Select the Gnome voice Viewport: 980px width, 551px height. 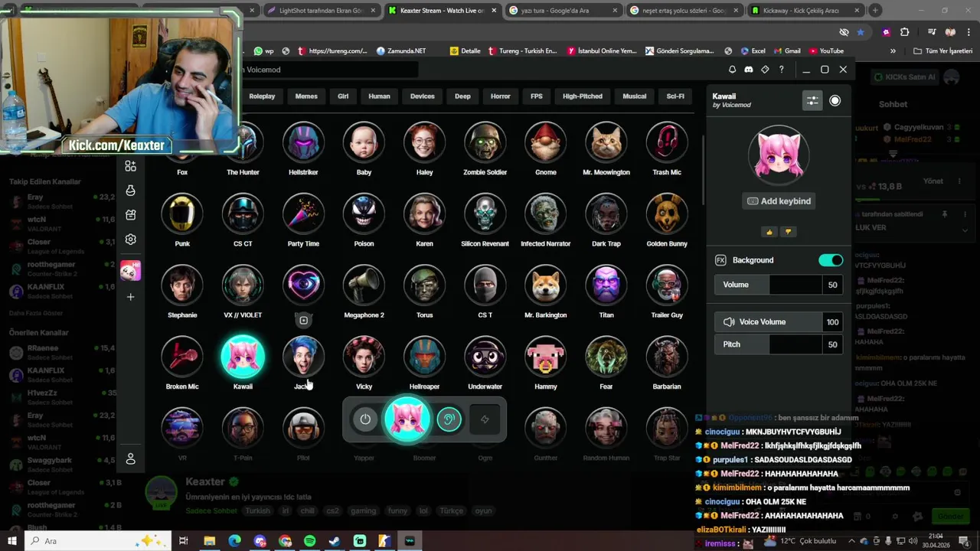545,143
